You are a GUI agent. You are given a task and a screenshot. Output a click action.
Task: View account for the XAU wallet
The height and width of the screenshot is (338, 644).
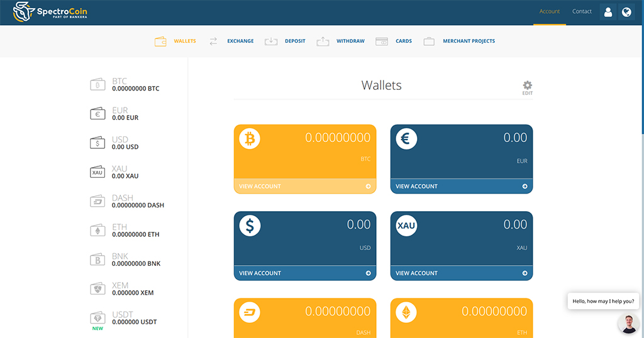(462, 273)
